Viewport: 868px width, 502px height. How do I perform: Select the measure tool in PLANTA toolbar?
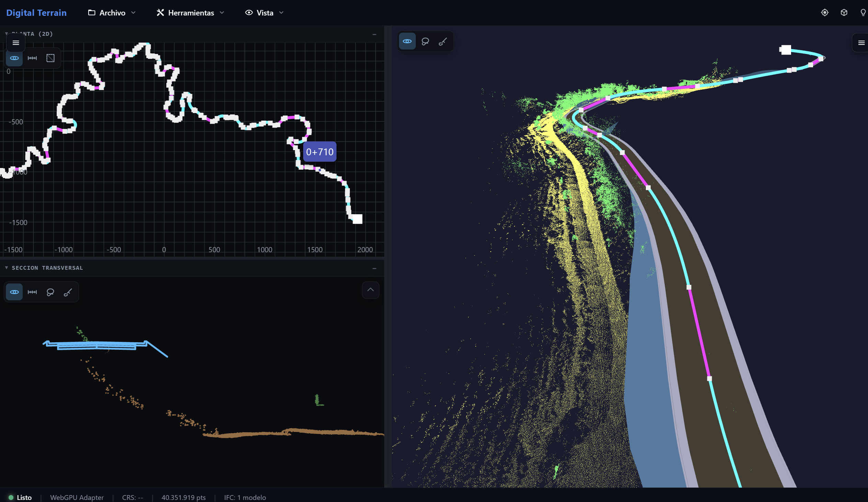coord(32,58)
